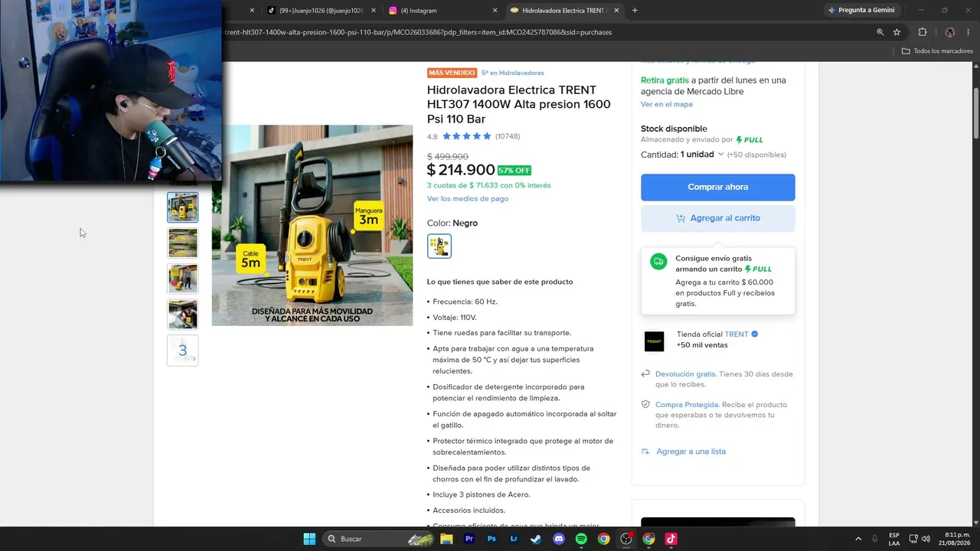Open the volume speaker tray icon
This screenshot has height=551, width=980.
pyautogui.click(x=926, y=539)
